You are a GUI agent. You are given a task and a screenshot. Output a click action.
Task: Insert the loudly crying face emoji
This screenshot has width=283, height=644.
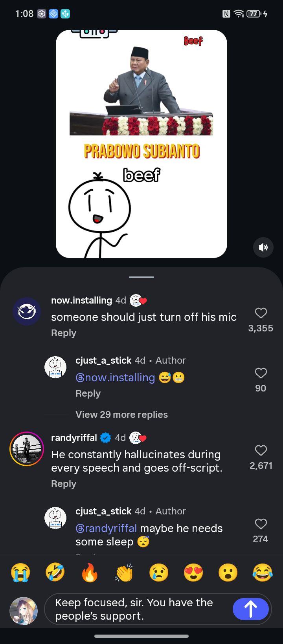(x=20, y=573)
